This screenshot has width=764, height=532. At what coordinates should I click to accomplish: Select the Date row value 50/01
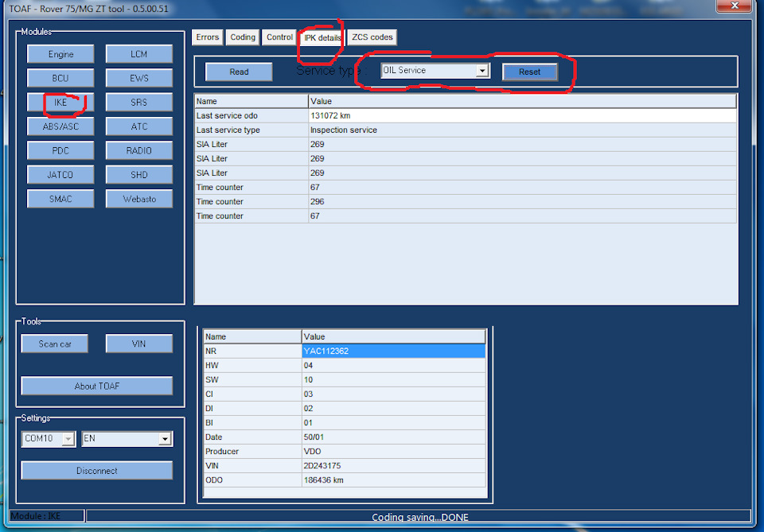394,437
